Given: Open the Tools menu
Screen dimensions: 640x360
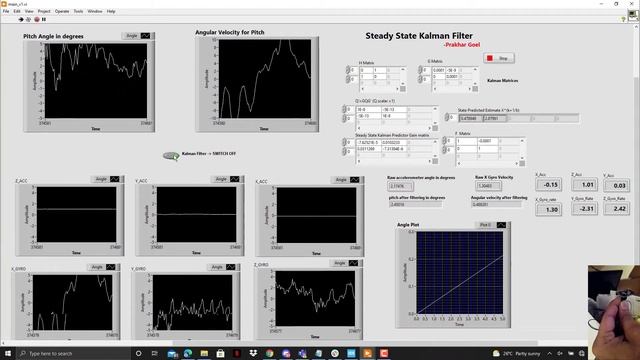Looking at the screenshot, I should coord(78,11).
